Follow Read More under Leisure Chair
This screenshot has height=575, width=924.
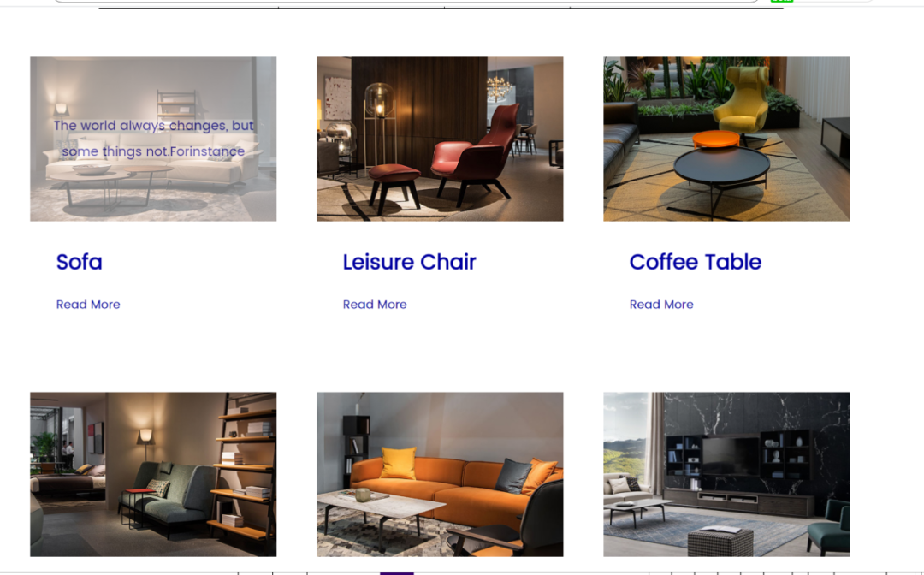375,305
